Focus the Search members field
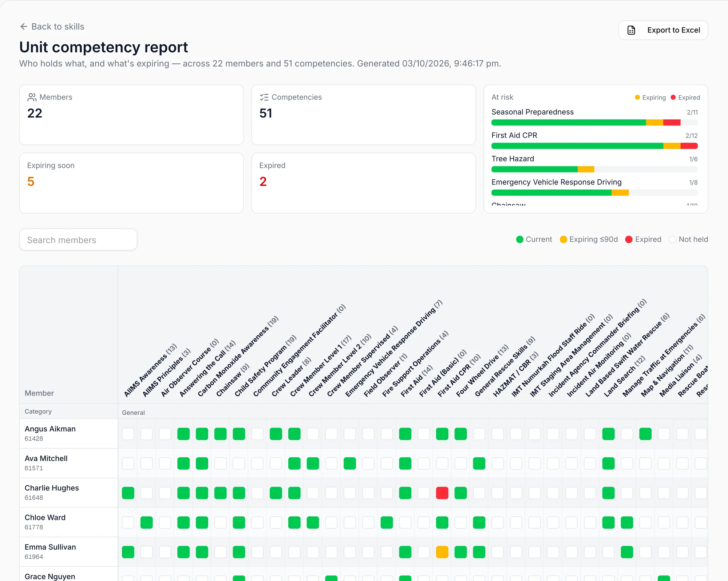 (78, 240)
